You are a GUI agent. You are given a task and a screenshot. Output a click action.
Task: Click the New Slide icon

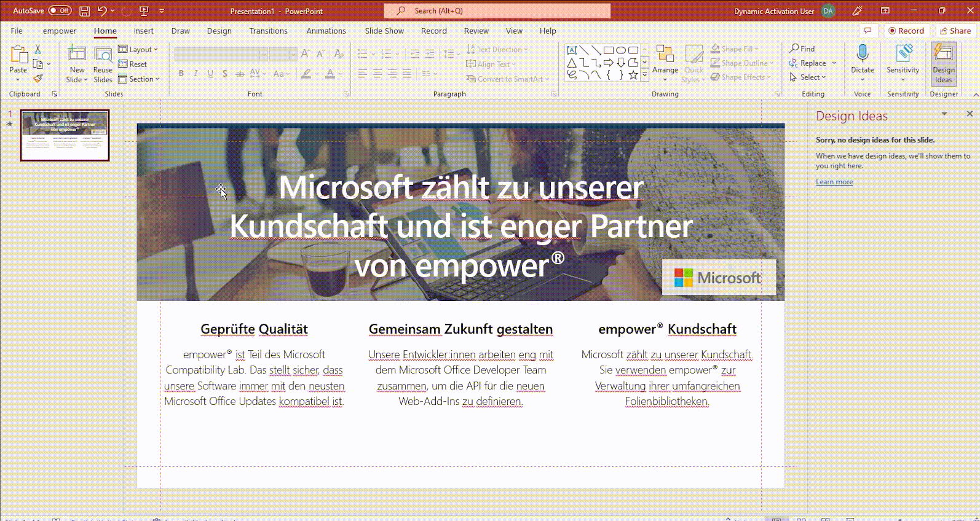pyautogui.click(x=77, y=55)
